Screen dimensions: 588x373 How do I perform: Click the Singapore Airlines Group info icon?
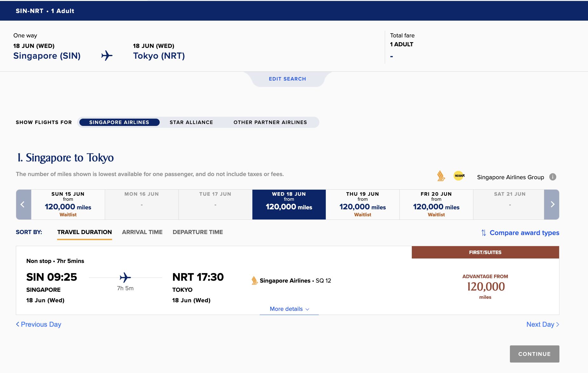click(553, 177)
